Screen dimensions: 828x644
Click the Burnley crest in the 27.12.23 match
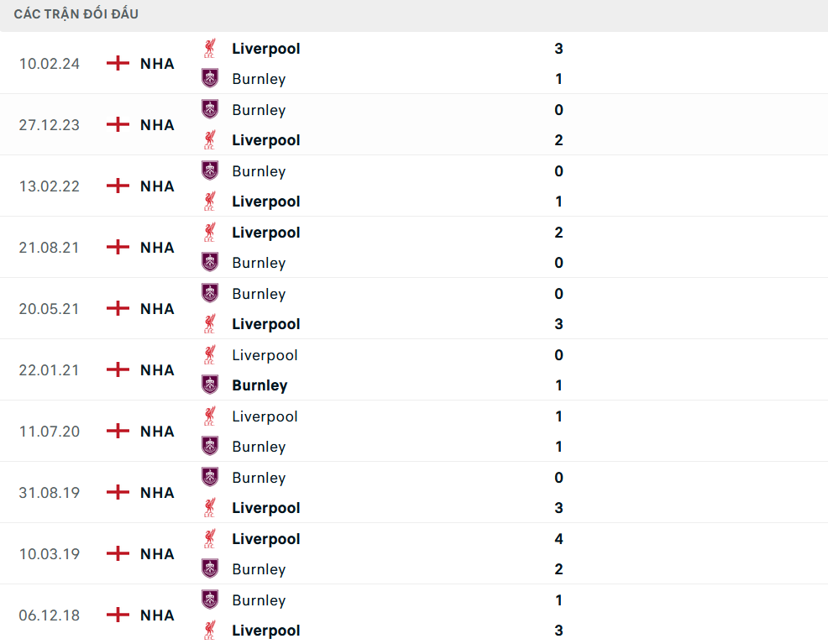[x=209, y=109]
